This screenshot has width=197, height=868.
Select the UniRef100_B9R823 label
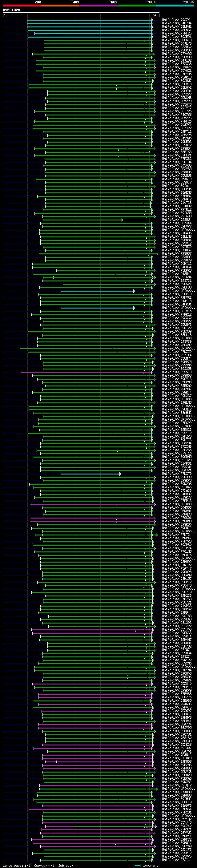(x=177, y=430)
